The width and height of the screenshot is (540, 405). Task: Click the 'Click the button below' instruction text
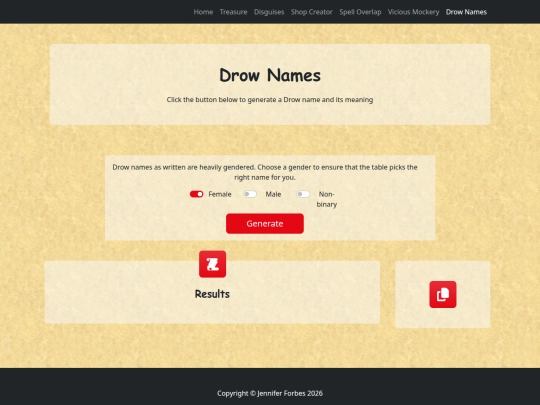pyautogui.click(x=270, y=100)
